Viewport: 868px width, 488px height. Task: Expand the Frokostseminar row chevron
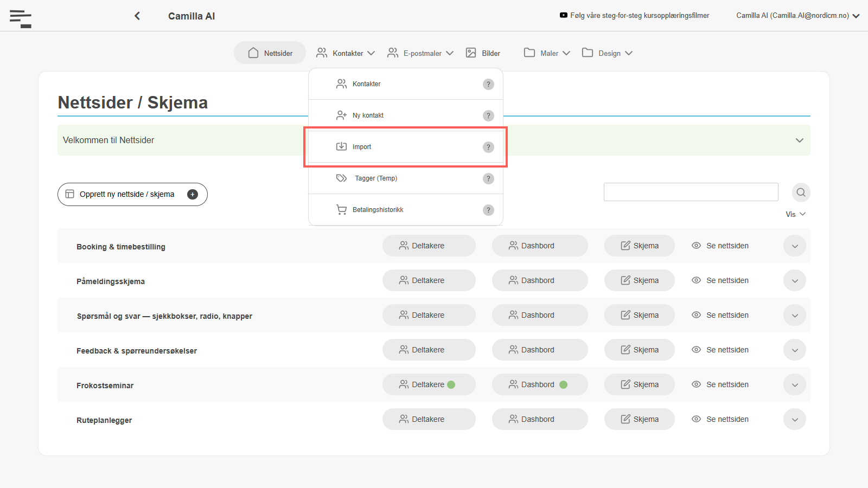click(x=795, y=384)
